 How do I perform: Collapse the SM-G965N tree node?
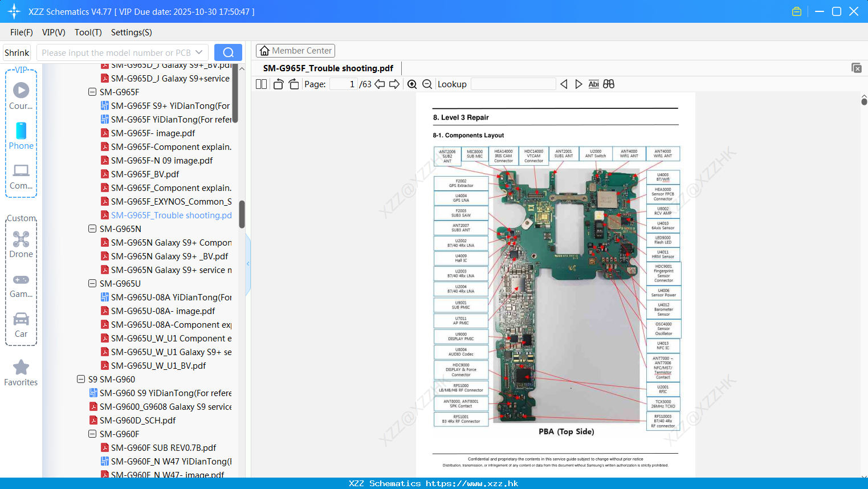(92, 229)
